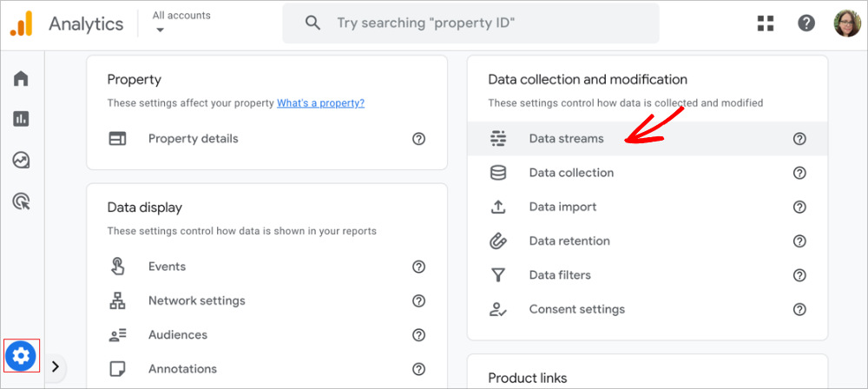Show help for Property details
Viewport: 868px width, 389px height.
click(419, 139)
